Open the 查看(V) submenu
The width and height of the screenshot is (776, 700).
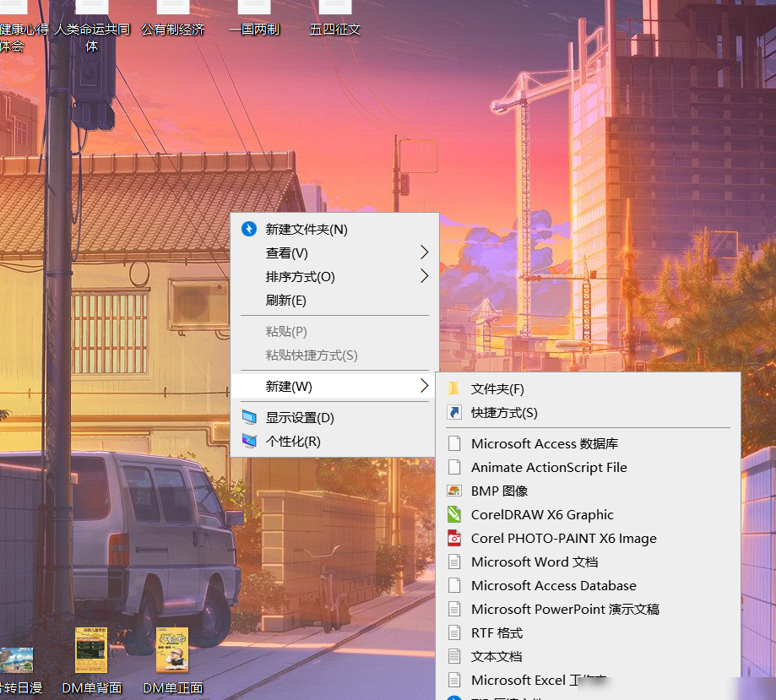[x=334, y=253]
